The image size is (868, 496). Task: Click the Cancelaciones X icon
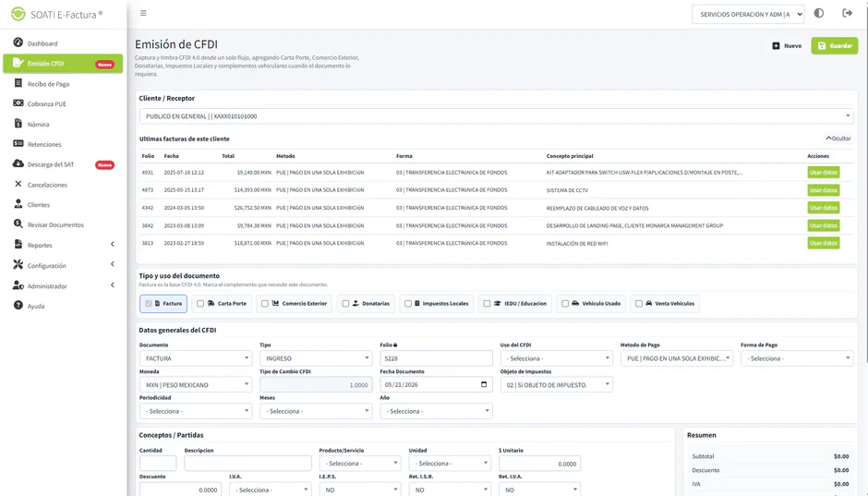pyautogui.click(x=18, y=184)
